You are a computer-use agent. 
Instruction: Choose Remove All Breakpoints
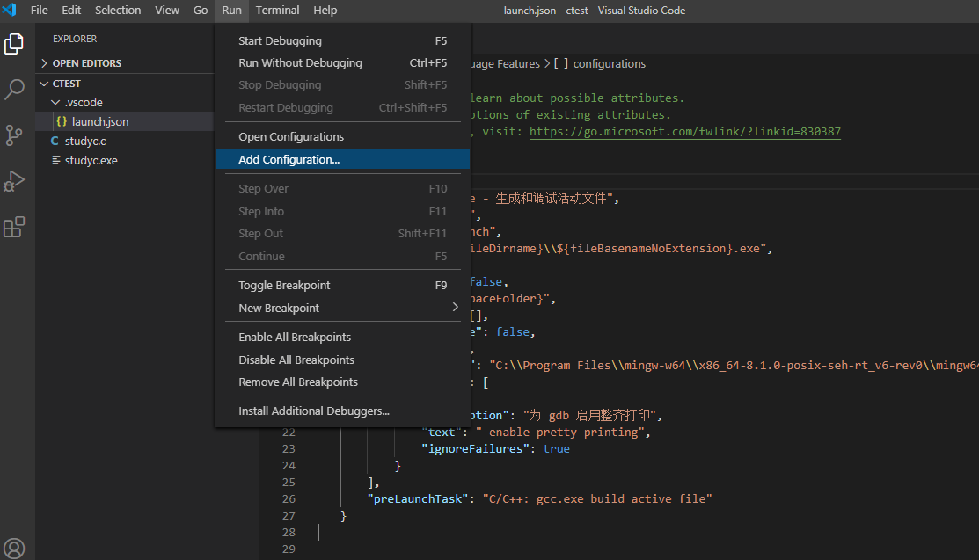click(x=342, y=382)
